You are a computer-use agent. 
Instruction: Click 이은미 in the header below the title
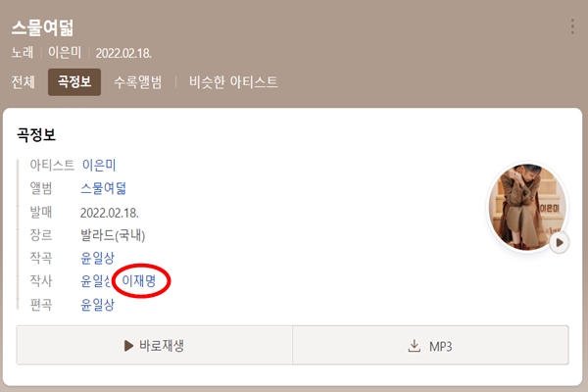click(65, 53)
